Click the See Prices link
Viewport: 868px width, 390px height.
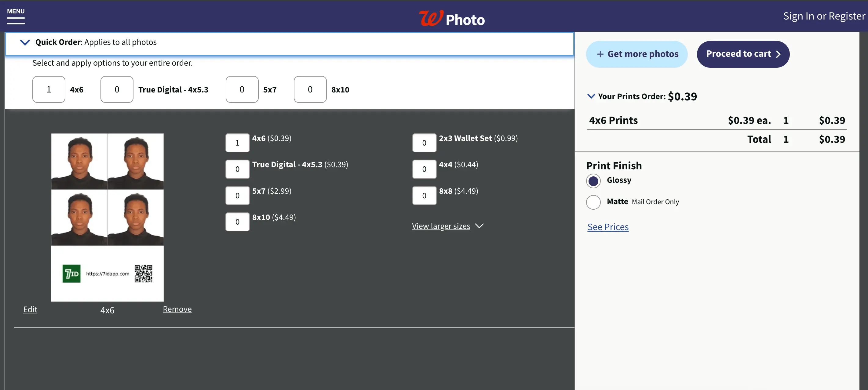pos(608,226)
